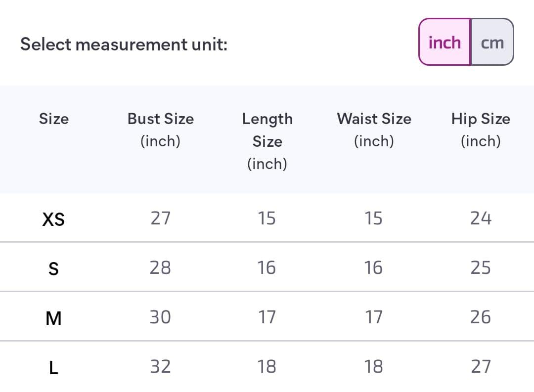Click S hip value 25
The width and height of the screenshot is (534, 392).
(x=481, y=267)
